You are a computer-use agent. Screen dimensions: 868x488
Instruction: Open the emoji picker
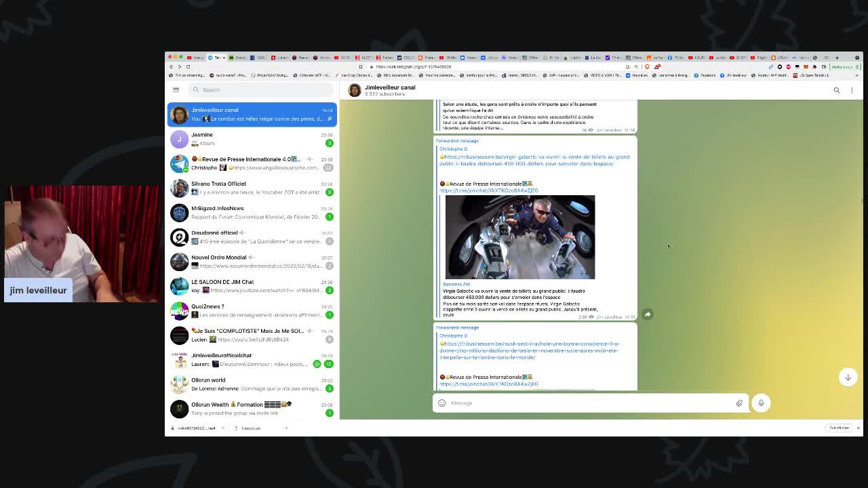coord(441,403)
